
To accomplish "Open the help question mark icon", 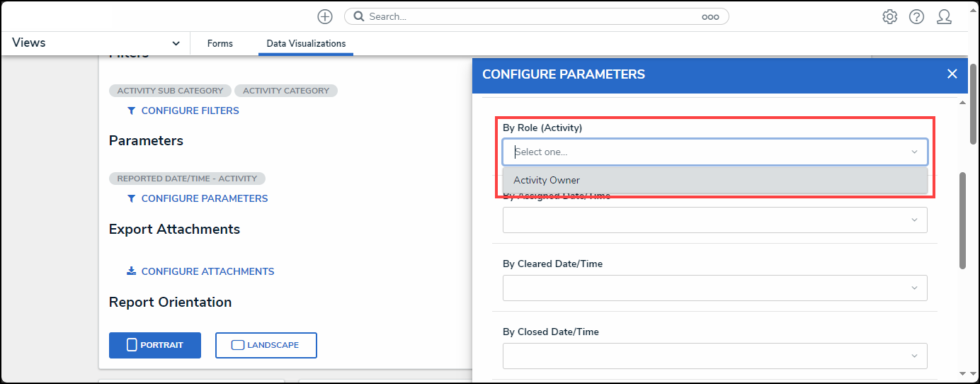I will click(916, 16).
